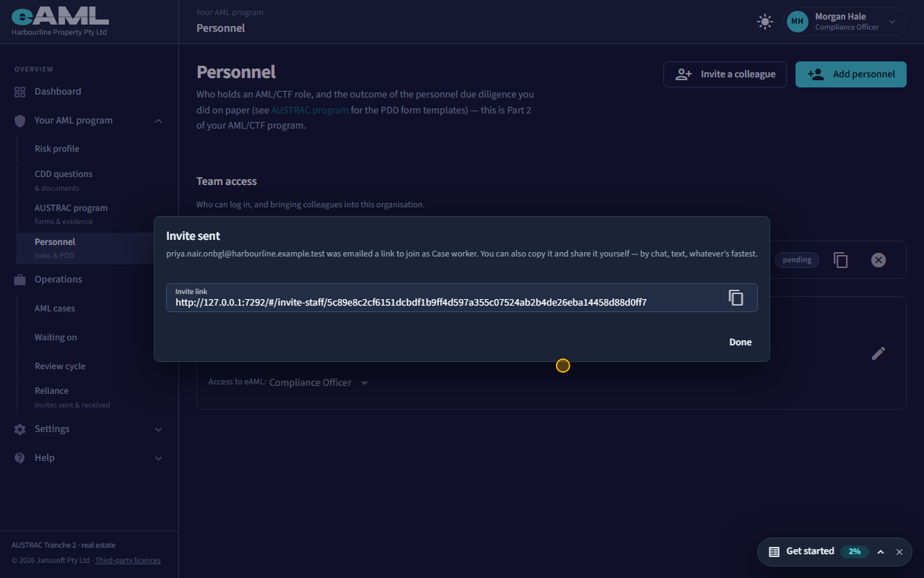
Task: Collapse the Your AML program section
Action: (158, 121)
